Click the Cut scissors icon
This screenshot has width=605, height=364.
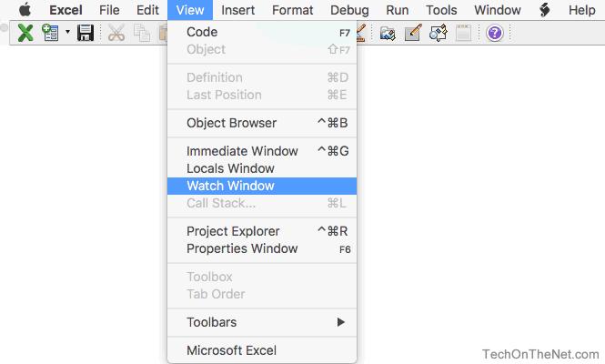(x=116, y=33)
